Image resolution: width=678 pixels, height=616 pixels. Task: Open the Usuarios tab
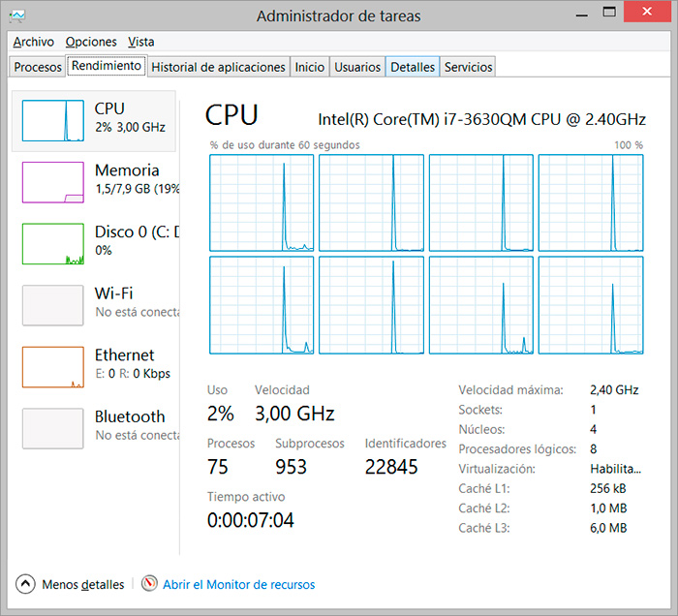(357, 67)
